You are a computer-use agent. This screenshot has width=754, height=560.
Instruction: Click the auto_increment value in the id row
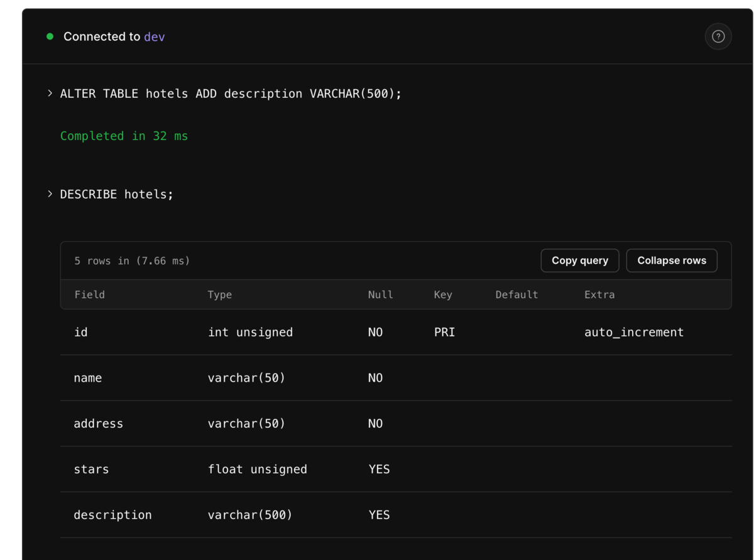pos(633,332)
